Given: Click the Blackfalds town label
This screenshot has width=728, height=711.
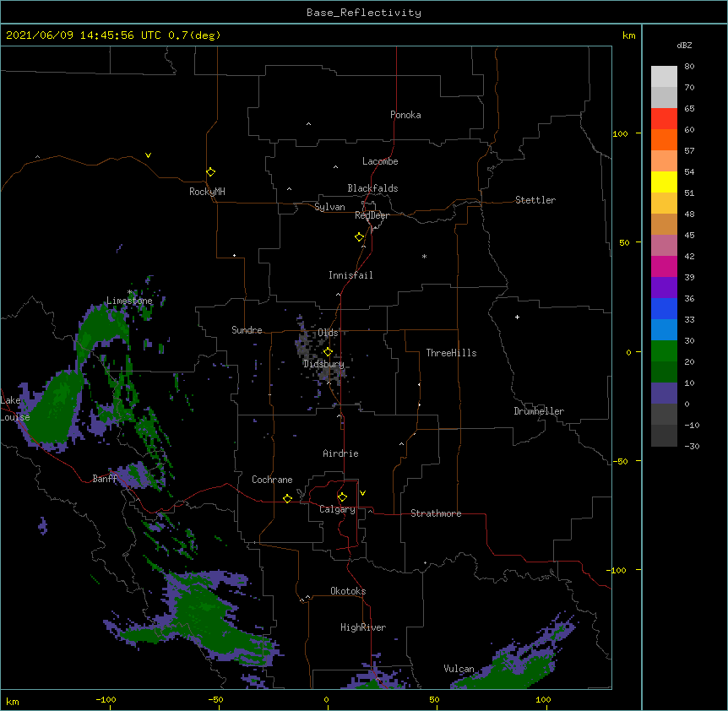Looking at the screenshot, I should pyautogui.click(x=372, y=188).
